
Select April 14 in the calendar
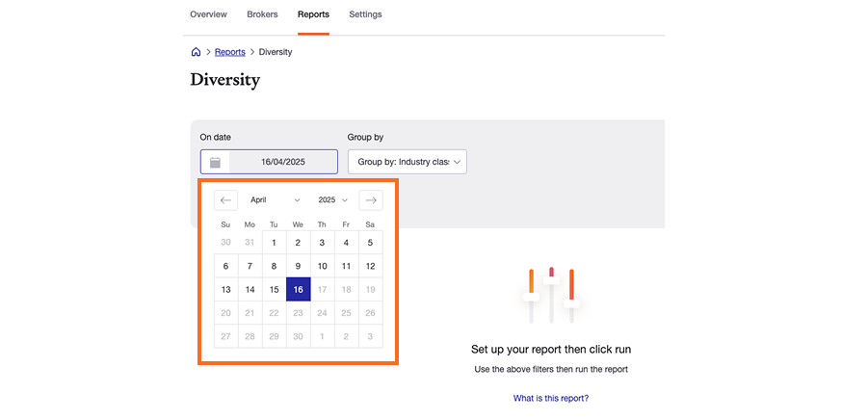coord(250,289)
